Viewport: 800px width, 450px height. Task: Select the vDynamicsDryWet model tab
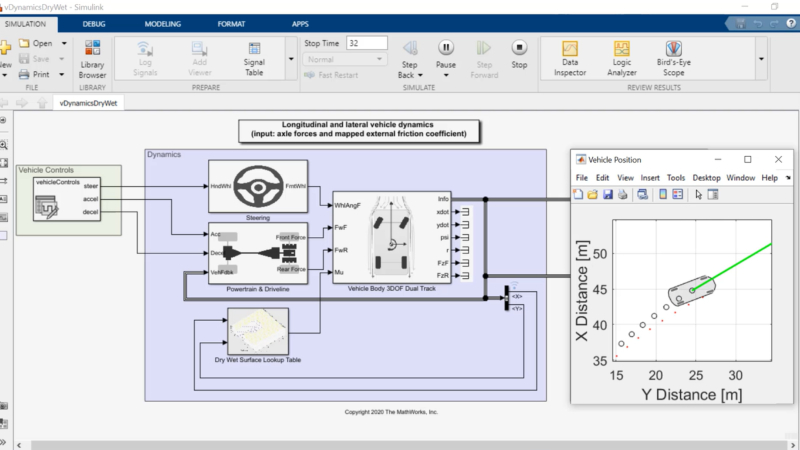coord(88,103)
